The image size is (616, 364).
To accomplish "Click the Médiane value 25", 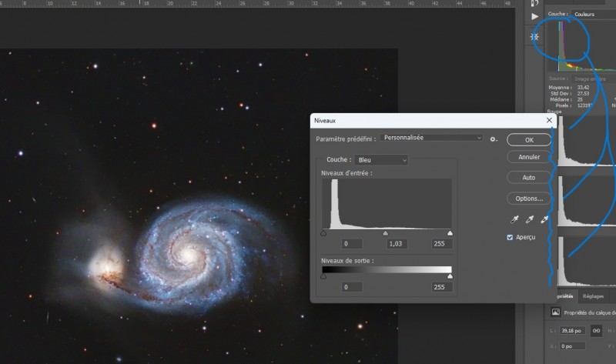I will [581, 100].
